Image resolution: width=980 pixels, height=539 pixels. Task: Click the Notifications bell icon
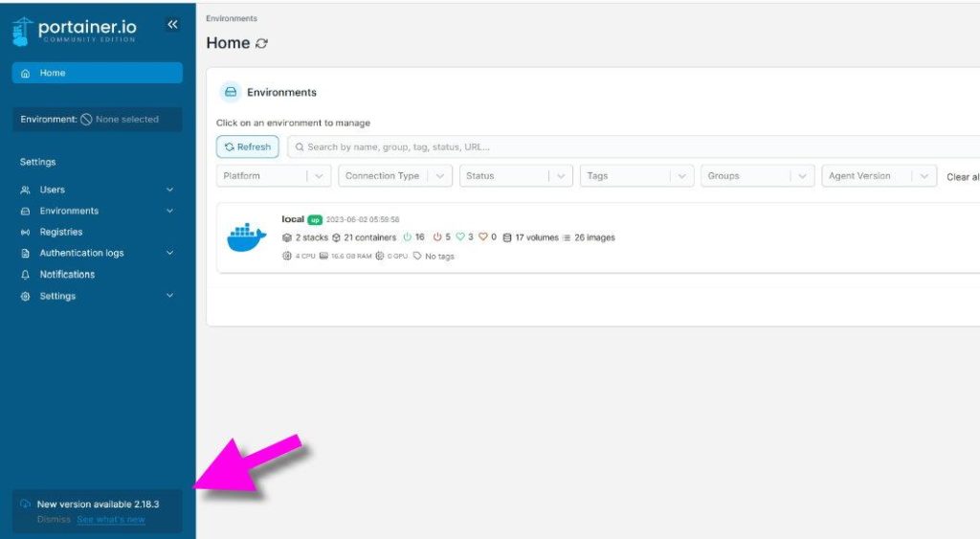click(26, 275)
